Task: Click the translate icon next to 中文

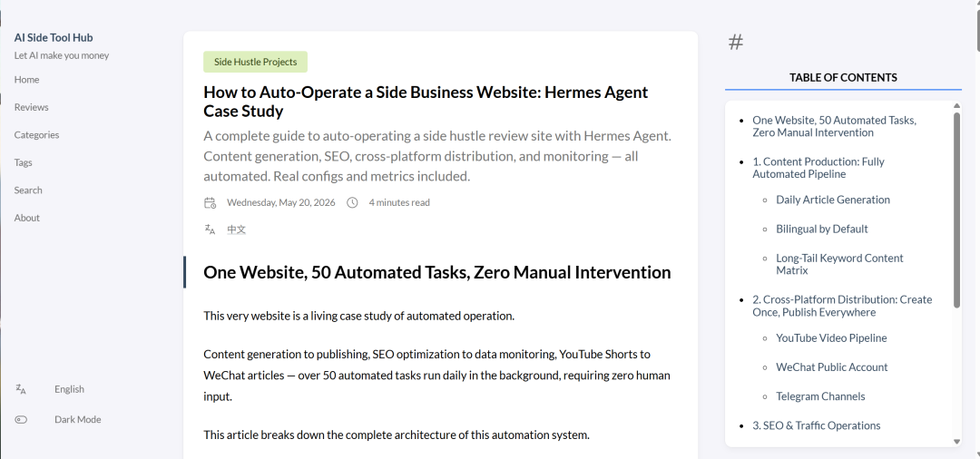Action: click(210, 229)
